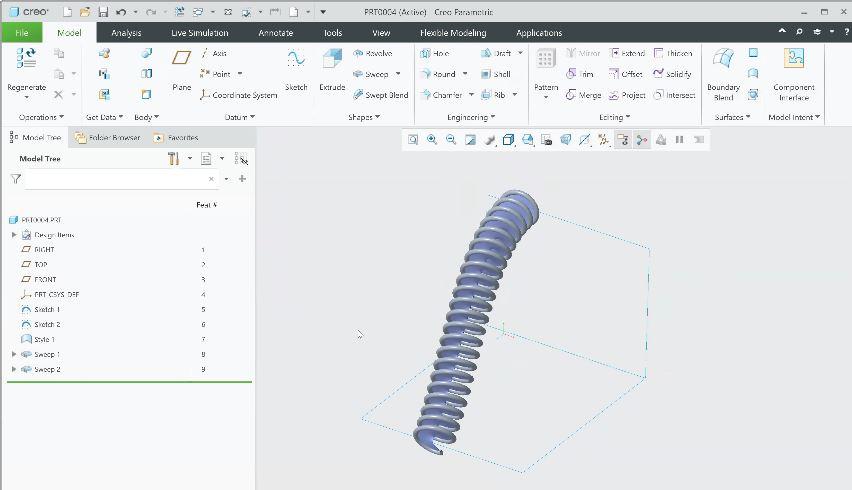Click the Refit zoom icon in graphics toolbar
Image resolution: width=852 pixels, height=490 pixels.
pyautogui.click(x=413, y=140)
